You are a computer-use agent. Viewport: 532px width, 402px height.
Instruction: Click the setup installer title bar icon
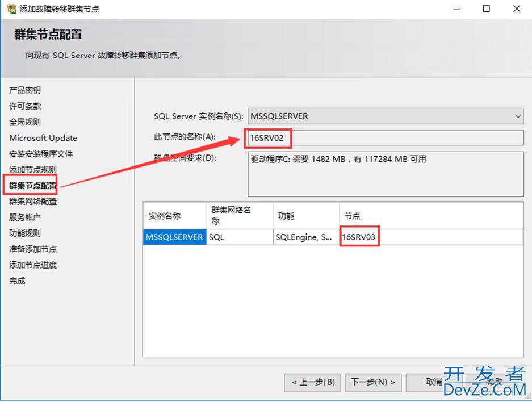click(11, 9)
